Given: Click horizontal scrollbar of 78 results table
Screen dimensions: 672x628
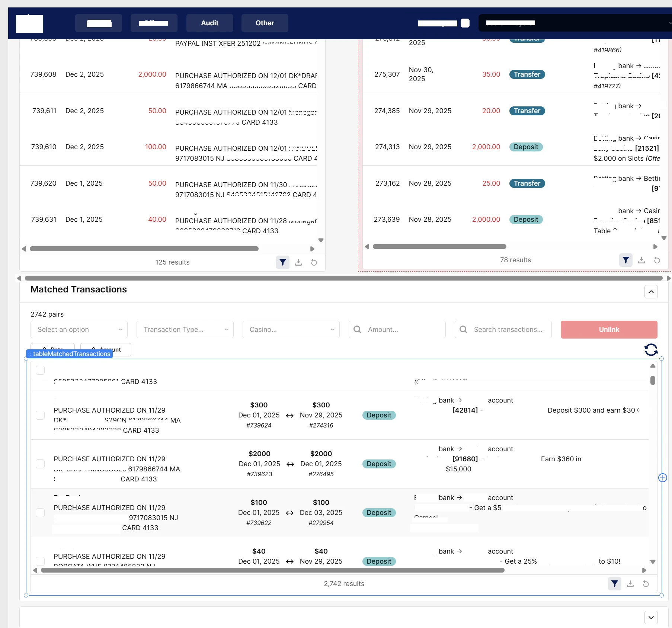Looking at the screenshot, I should point(439,246).
